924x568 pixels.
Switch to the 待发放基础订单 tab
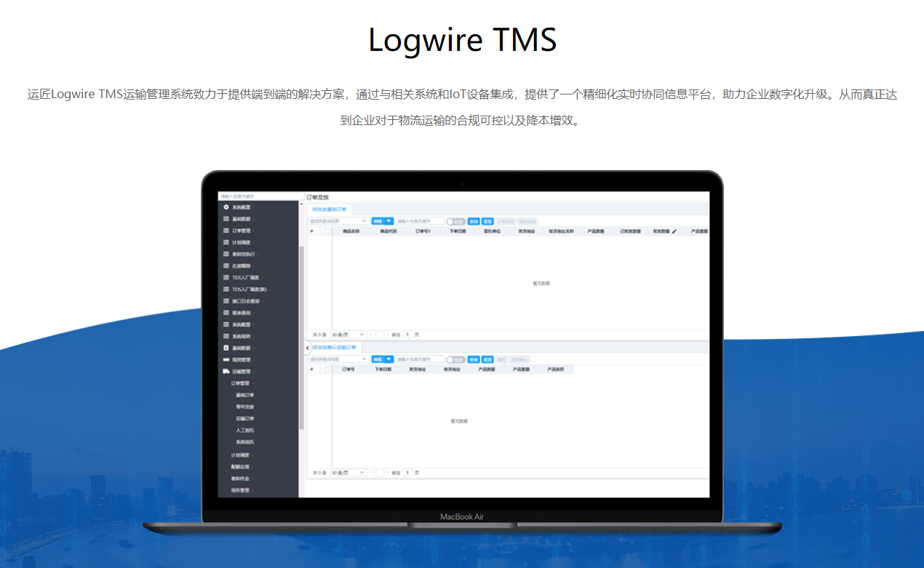329,209
